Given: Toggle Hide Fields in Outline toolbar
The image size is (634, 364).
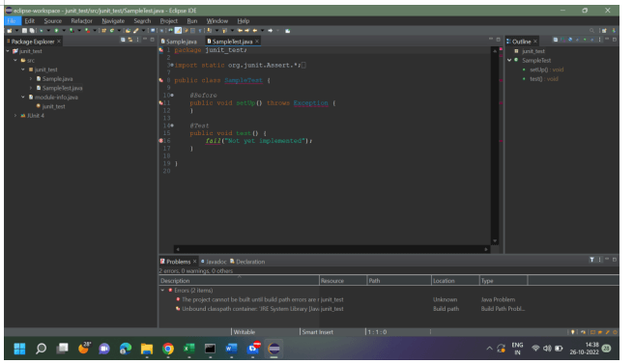Looking at the screenshot, I should pyautogui.click(x=570, y=40).
